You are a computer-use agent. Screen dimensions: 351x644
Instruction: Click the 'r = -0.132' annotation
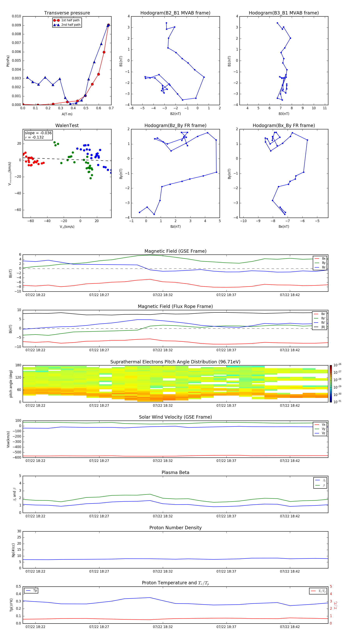pyautogui.click(x=35, y=137)
